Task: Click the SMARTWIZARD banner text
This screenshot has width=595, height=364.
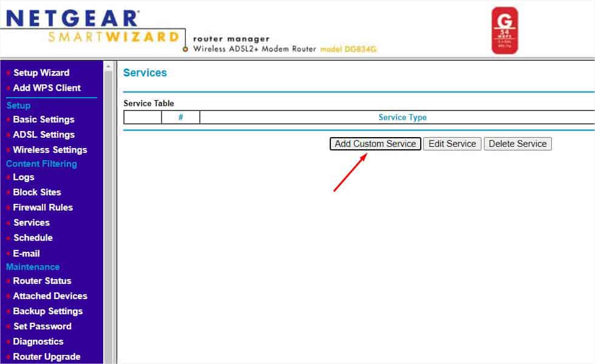Action: coord(114,37)
